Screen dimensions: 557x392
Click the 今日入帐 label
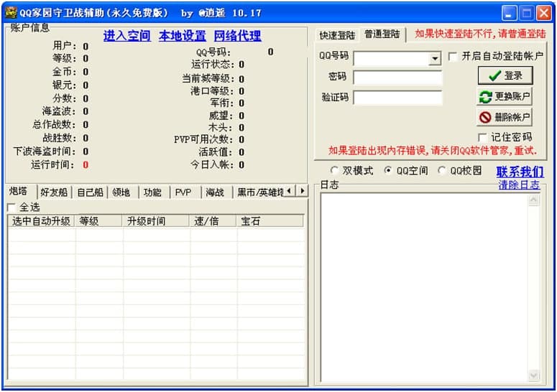[x=213, y=165]
